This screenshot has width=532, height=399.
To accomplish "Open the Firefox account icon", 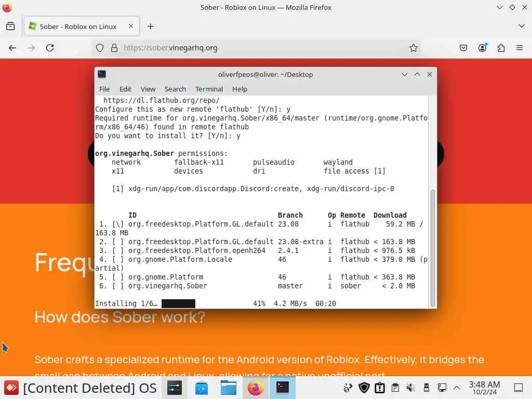I will (x=482, y=48).
